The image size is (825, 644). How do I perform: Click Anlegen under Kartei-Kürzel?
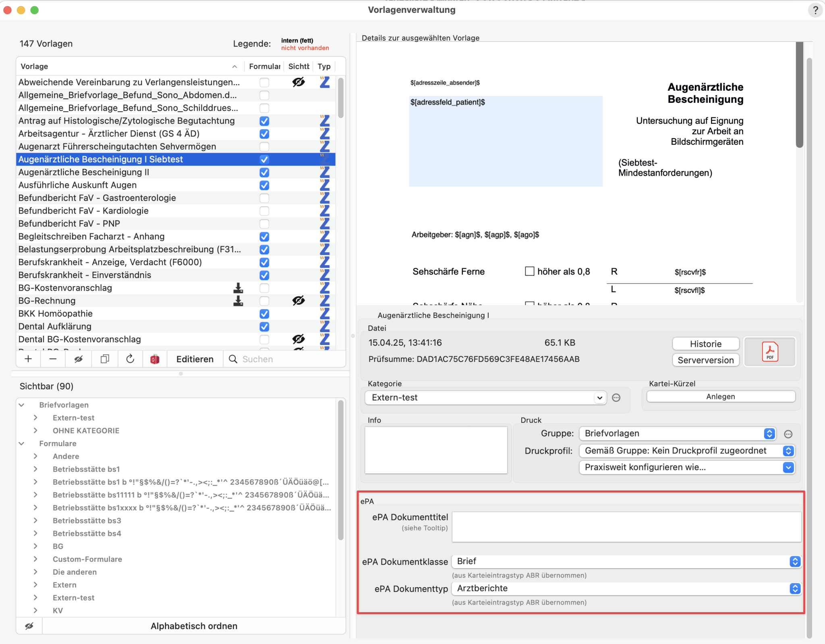tap(721, 397)
